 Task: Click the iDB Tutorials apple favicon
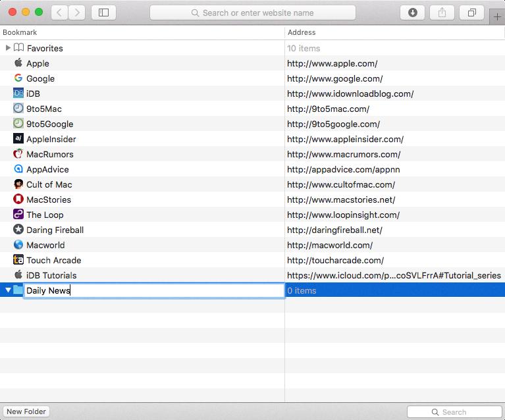pyautogui.click(x=18, y=275)
